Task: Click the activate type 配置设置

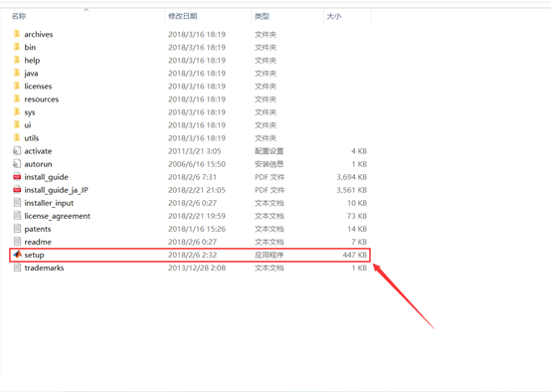Action: (x=270, y=151)
